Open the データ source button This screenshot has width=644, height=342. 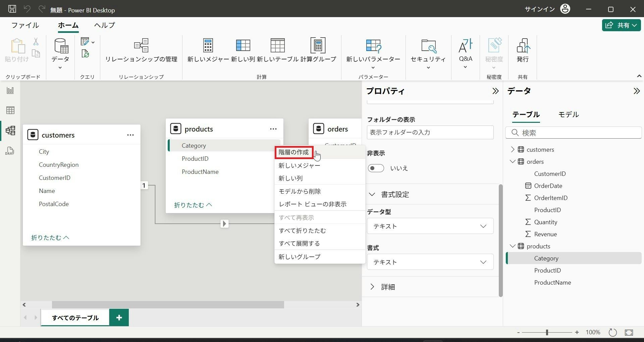pos(60,54)
